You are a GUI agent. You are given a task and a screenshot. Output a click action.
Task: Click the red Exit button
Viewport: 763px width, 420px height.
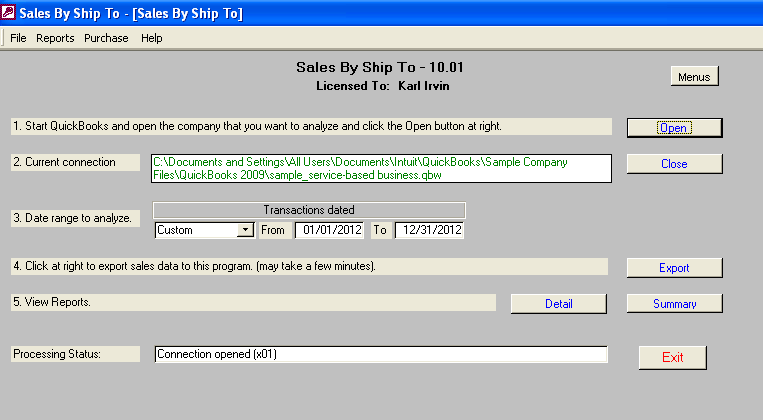(x=672, y=358)
